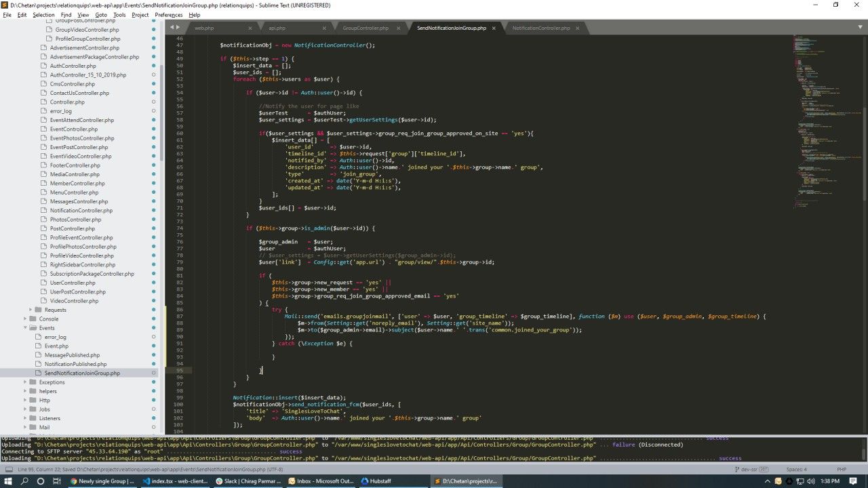This screenshot has width=868, height=488.
Task: Close the web.php tab
Action: click(250, 28)
